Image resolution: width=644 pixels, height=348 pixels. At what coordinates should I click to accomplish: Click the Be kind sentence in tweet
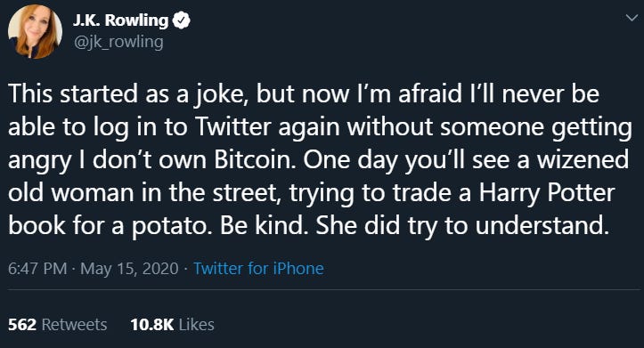(264, 225)
